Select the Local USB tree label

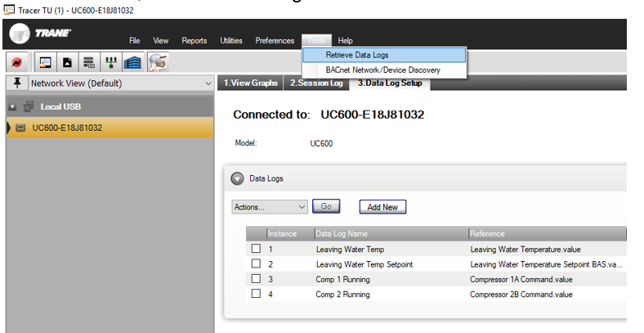pos(60,106)
